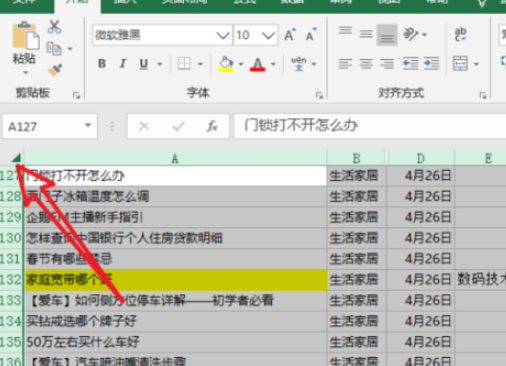Align cell text to the left
The width and height of the screenshot is (506, 366).
coord(345,63)
